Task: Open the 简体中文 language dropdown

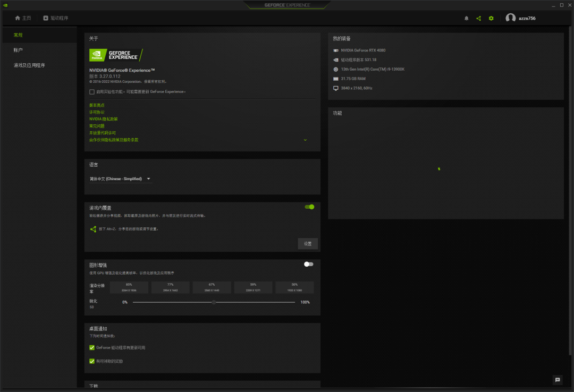Action: [121, 179]
